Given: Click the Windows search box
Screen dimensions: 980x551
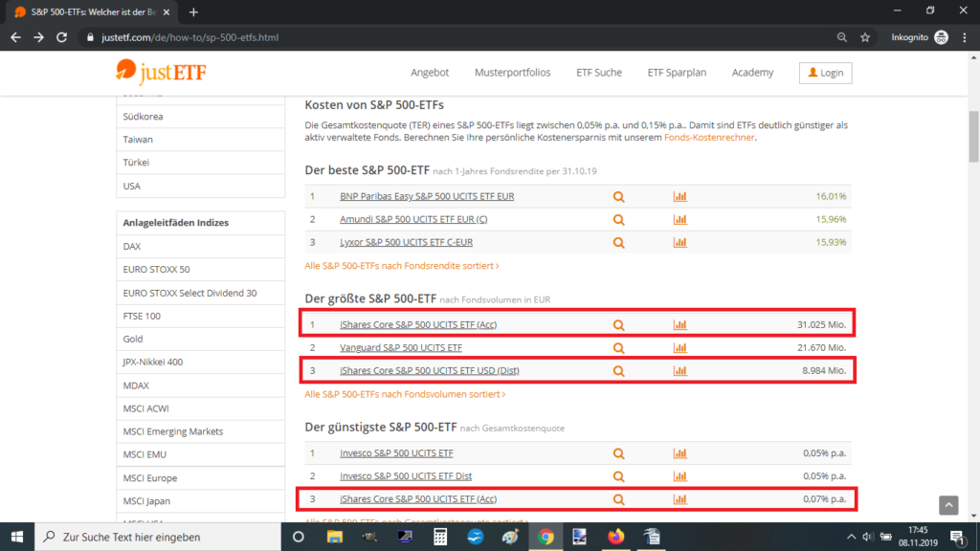Looking at the screenshot, I should point(158,537).
